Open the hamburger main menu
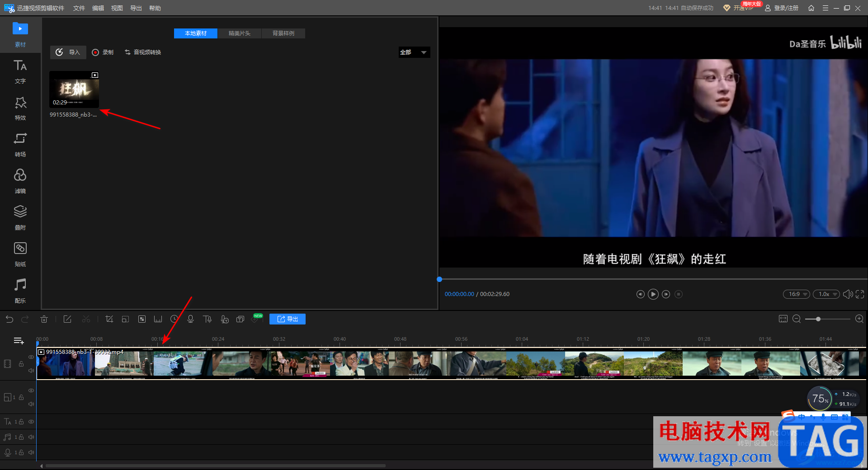The height and width of the screenshot is (470, 868). click(x=826, y=8)
